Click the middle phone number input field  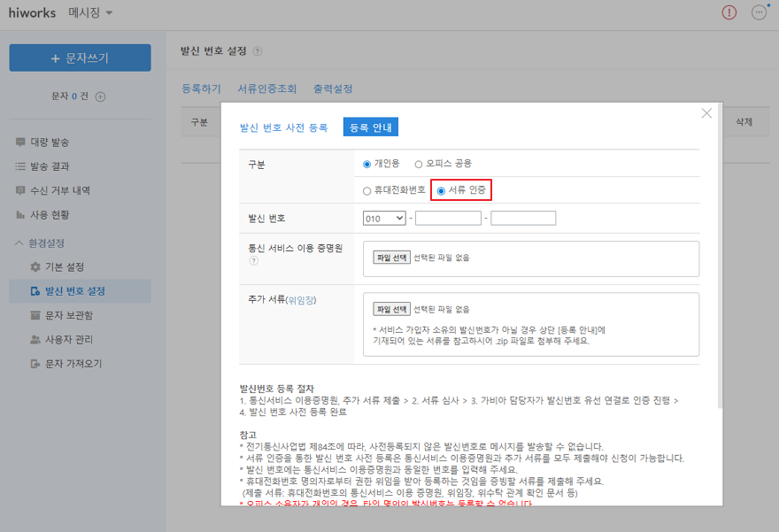pyautogui.click(x=448, y=218)
